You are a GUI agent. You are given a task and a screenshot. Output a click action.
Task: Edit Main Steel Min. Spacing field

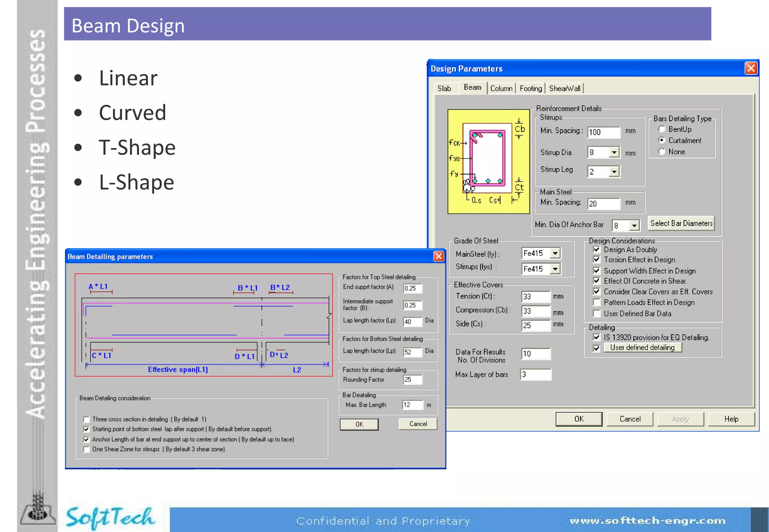pyautogui.click(x=604, y=204)
